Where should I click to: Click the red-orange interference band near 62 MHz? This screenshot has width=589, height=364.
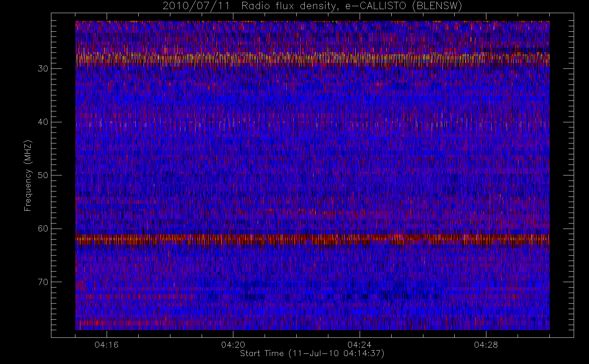[x=312, y=239]
